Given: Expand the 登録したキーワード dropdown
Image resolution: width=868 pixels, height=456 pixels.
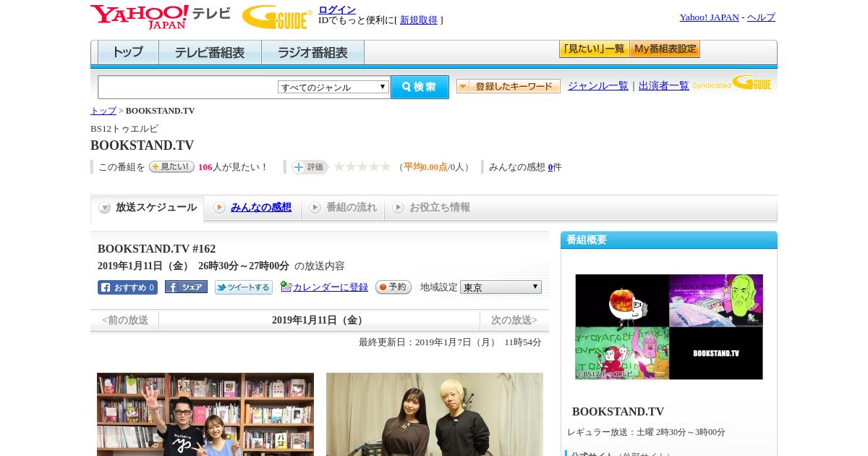Looking at the screenshot, I should (509, 86).
